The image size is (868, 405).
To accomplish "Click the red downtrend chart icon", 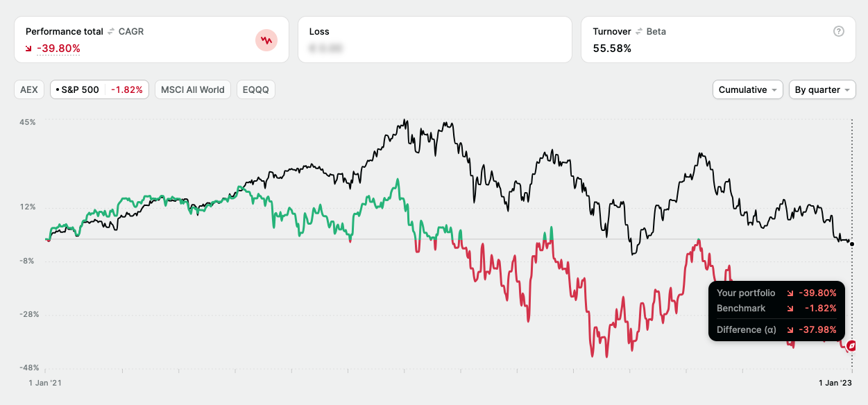I will tap(266, 40).
